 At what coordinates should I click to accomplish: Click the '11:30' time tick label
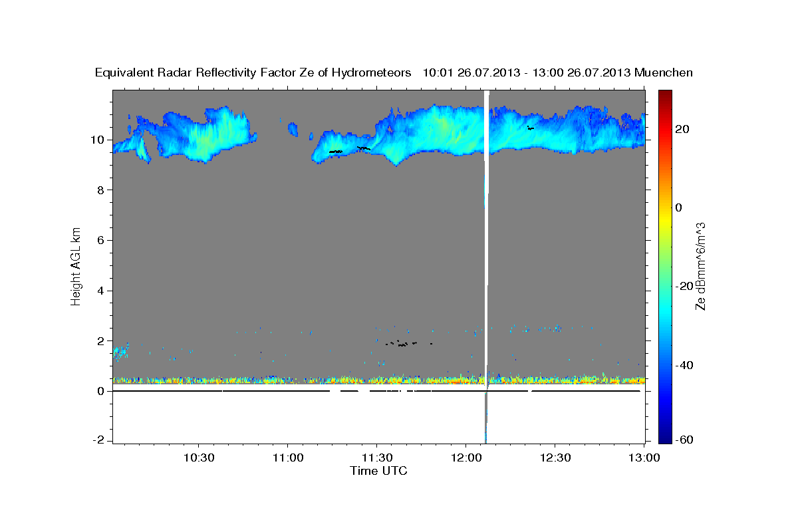[x=377, y=458]
